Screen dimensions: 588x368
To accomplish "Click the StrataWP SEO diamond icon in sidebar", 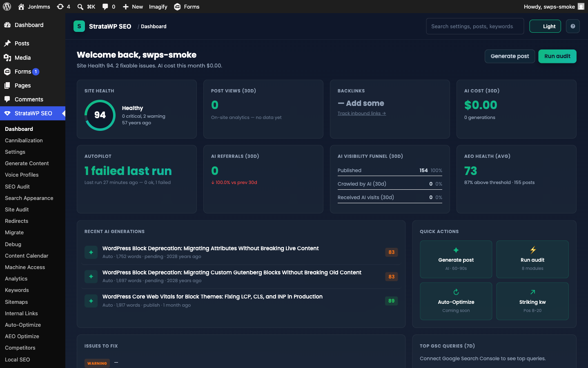I will (x=7, y=113).
